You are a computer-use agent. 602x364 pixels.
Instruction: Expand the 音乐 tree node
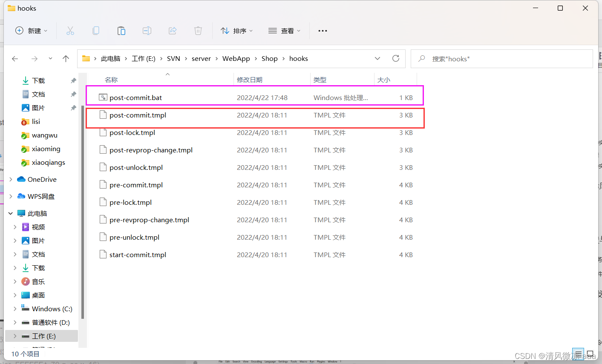pos(15,281)
